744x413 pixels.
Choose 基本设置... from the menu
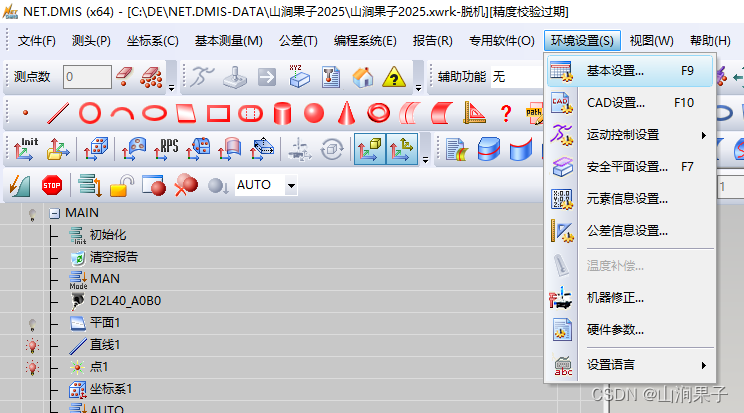click(x=630, y=71)
